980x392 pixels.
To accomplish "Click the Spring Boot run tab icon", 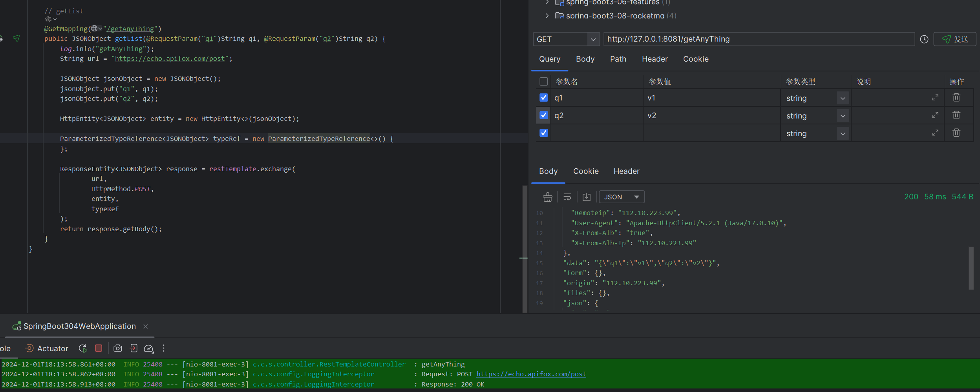I will 16,326.
